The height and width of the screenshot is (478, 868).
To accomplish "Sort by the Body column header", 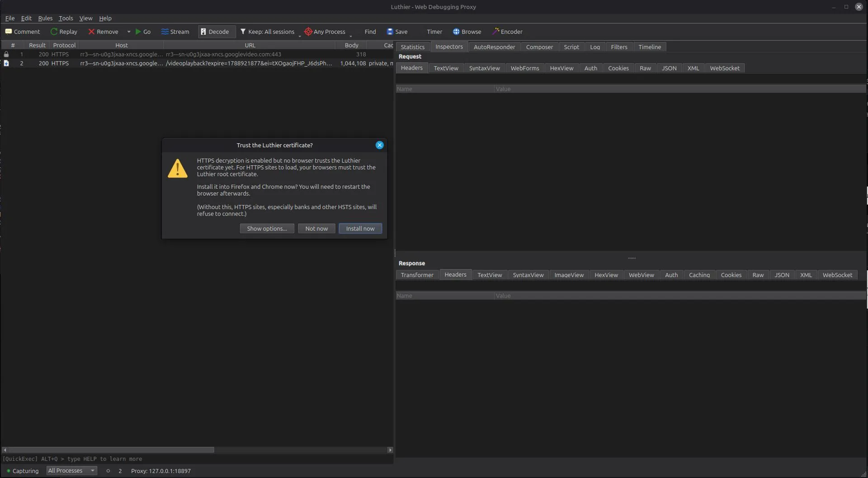I will pos(351,45).
